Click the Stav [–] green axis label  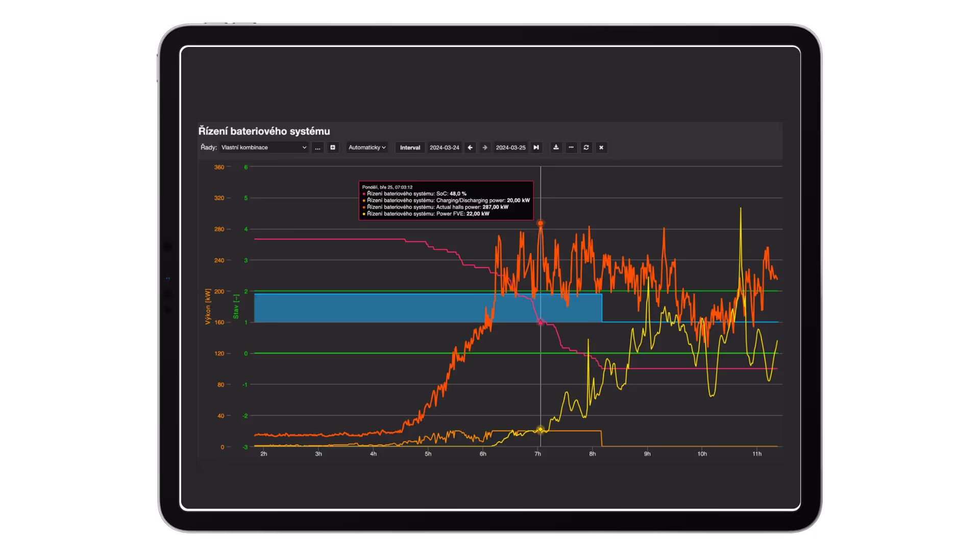click(236, 306)
